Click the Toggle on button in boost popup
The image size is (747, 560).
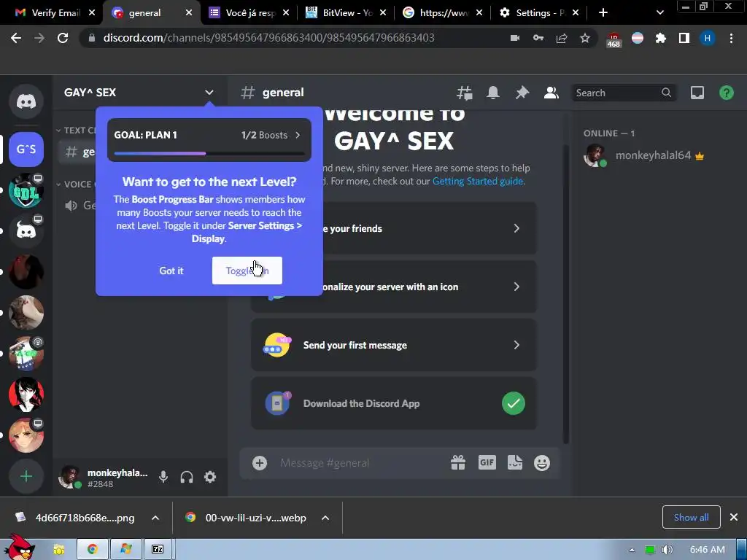(x=247, y=271)
